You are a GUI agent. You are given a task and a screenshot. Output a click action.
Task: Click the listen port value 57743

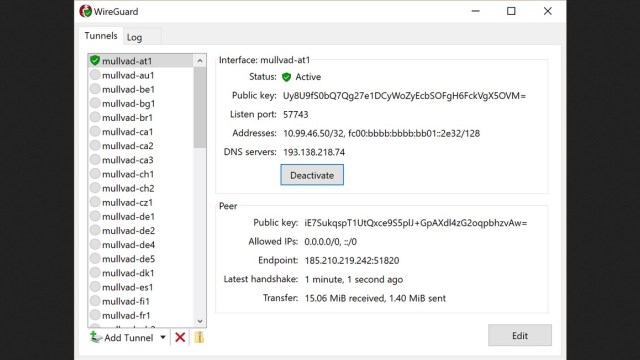click(x=296, y=114)
